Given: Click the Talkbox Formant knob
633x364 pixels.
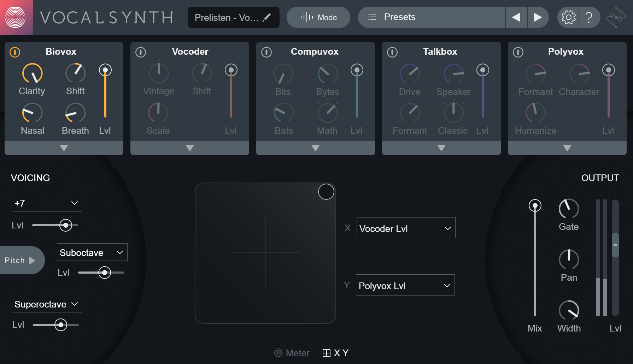Looking at the screenshot, I should [410, 113].
